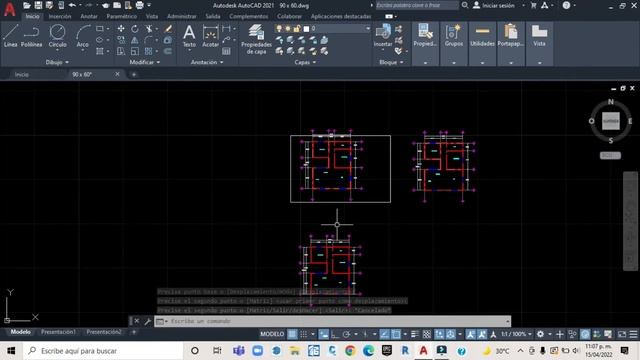
Task: Toggle dynamic input in status bar
Action: pos(323,334)
